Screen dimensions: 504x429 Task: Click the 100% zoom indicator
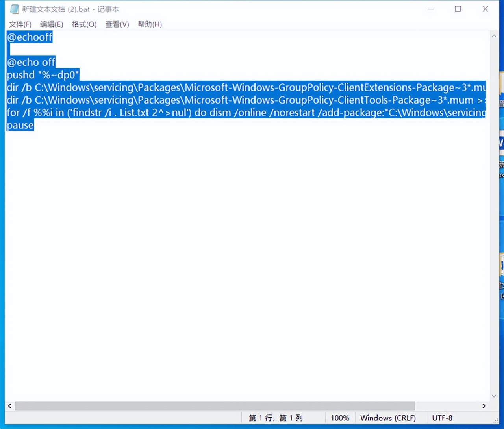340,418
